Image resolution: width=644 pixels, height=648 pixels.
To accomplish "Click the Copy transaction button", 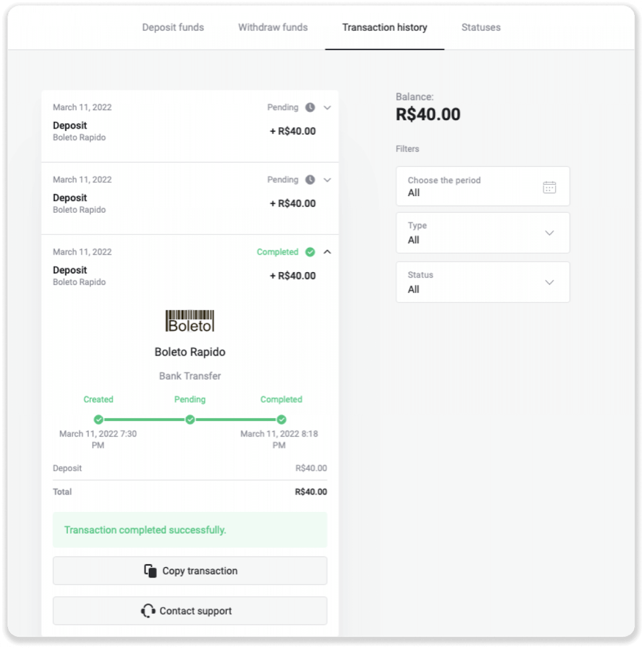I will [x=189, y=570].
